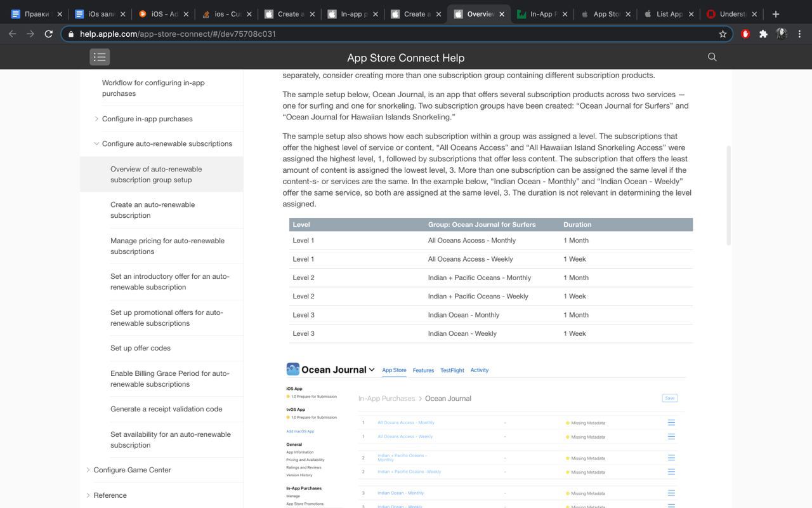Close the 'List App' tab
The image size is (812, 508).
point(691,14)
